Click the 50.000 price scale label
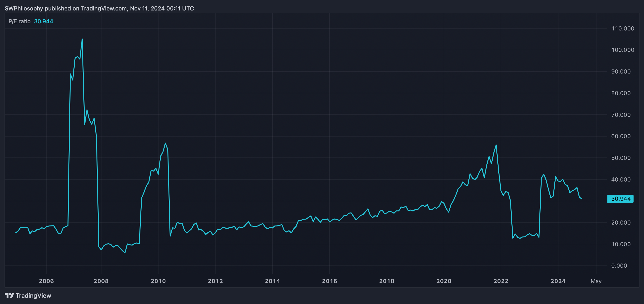Screen dimensions: 644x304 pos(621,158)
